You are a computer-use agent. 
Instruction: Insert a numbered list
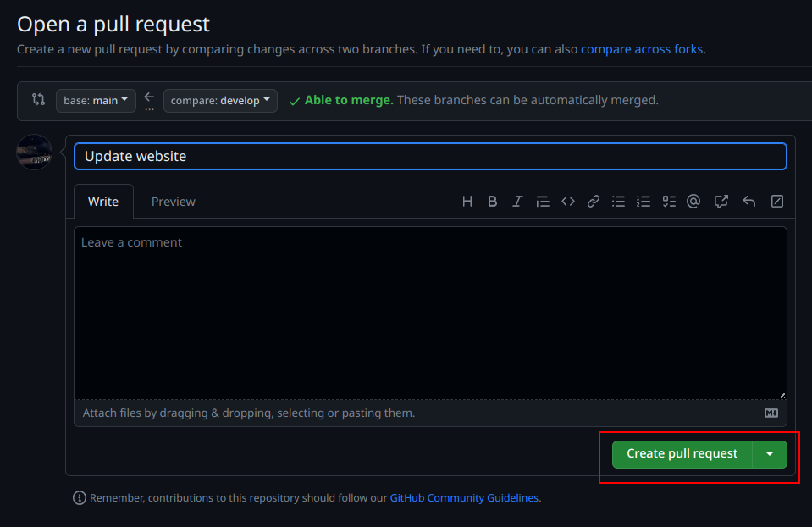click(644, 202)
